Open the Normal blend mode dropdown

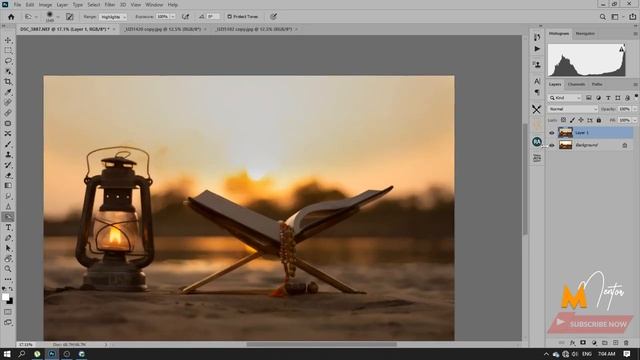pyautogui.click(x=572, y=109)
